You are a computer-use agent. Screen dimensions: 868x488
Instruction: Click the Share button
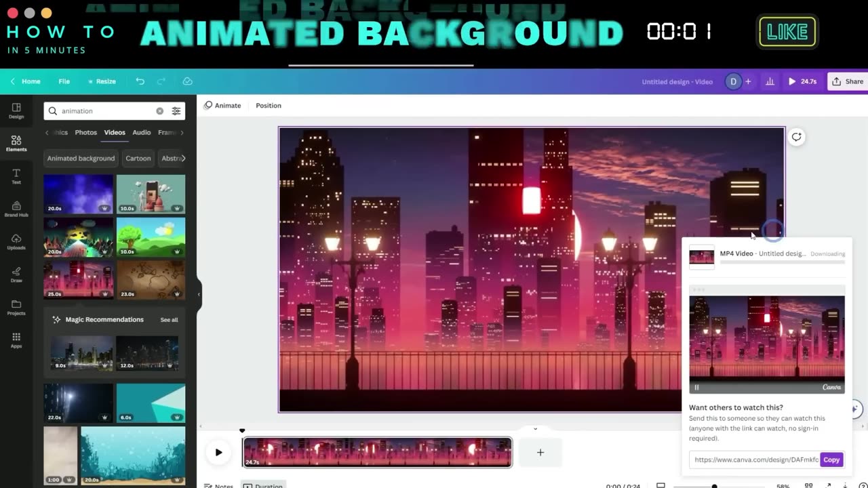pyautogui.click(x=848, y=81)
